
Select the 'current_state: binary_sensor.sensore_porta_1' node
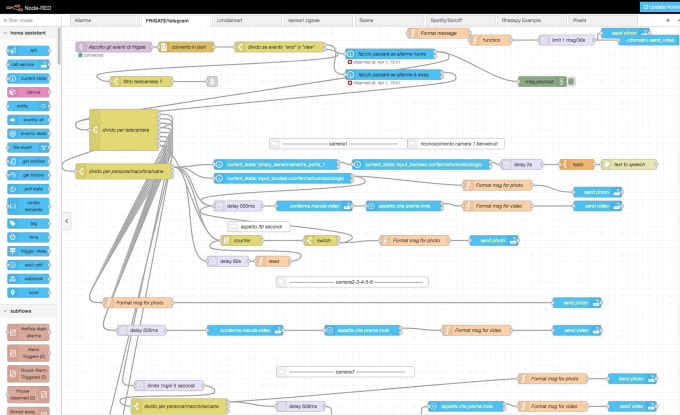(x=277, y=164)
